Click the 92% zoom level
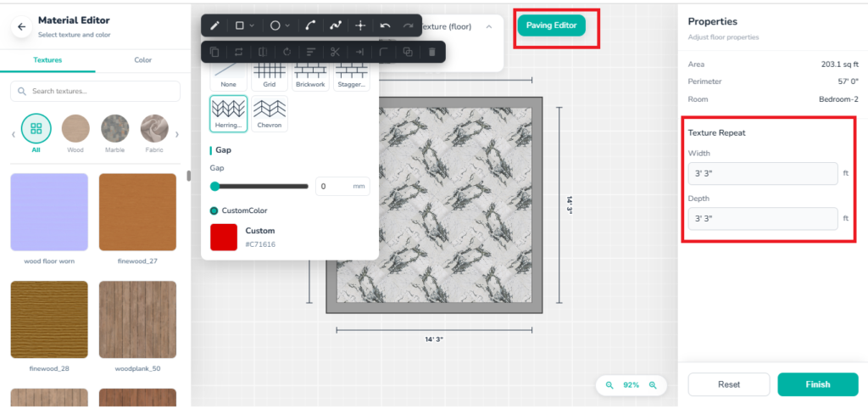This screenshot has width=868, height=409. tap(631, 384)
